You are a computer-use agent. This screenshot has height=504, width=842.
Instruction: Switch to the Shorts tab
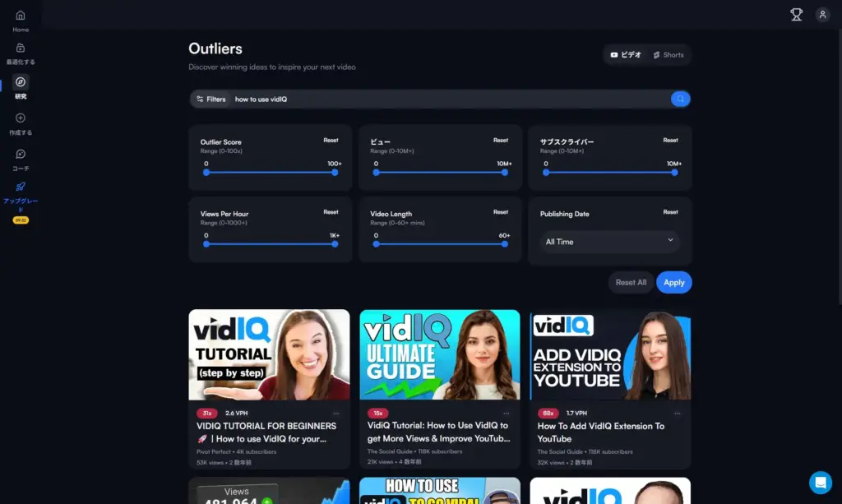pos(669,55)
